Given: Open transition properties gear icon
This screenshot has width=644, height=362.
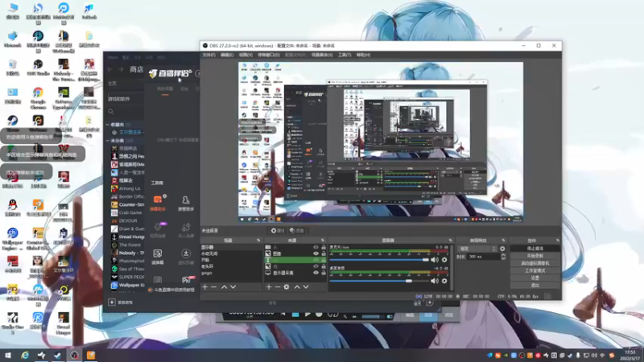Looking at the screenshot, I should pos(502,249).
